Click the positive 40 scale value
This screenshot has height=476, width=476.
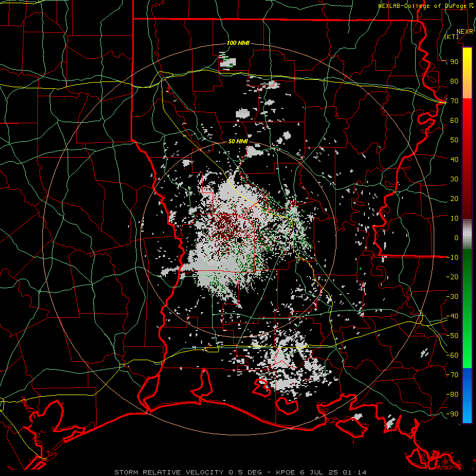[x=454, y=159]
